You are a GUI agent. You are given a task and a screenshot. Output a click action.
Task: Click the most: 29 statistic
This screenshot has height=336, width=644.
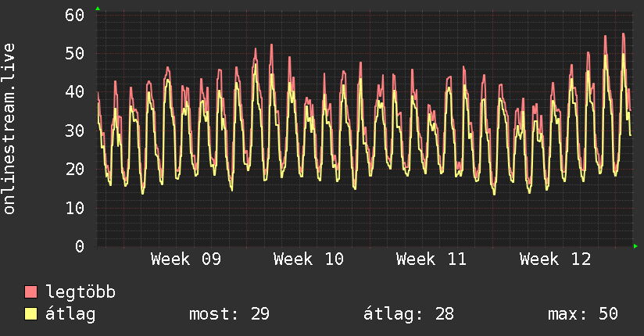coord(229,314)
